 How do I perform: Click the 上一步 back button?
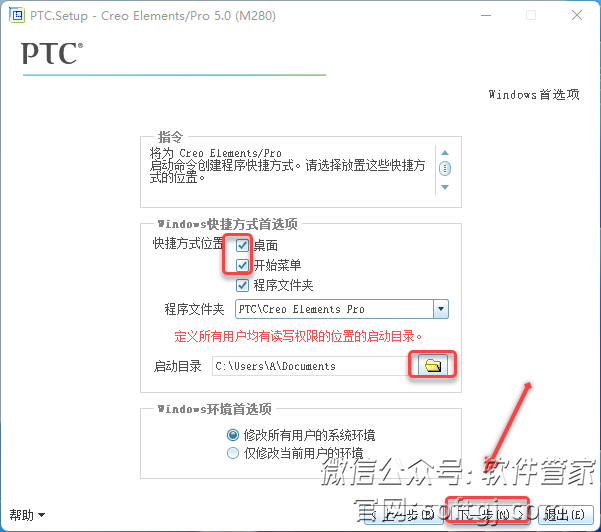[403, 514]
